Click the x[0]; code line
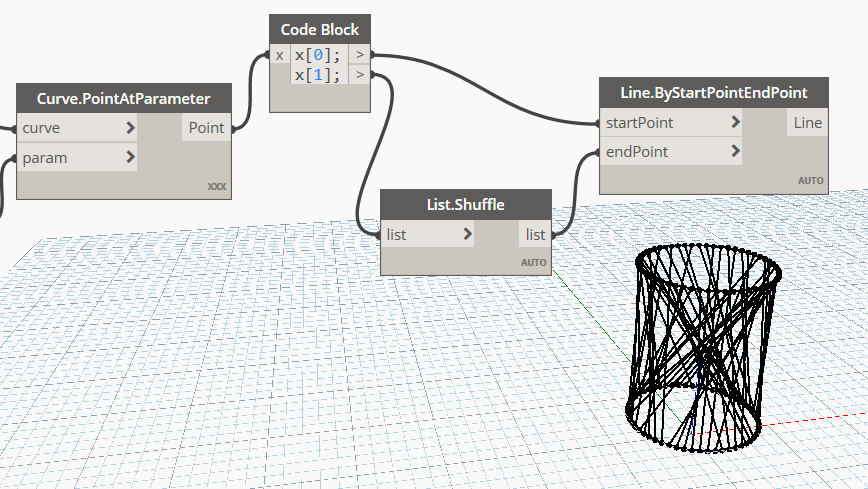868x489 pixels. (x=318, y=55)
